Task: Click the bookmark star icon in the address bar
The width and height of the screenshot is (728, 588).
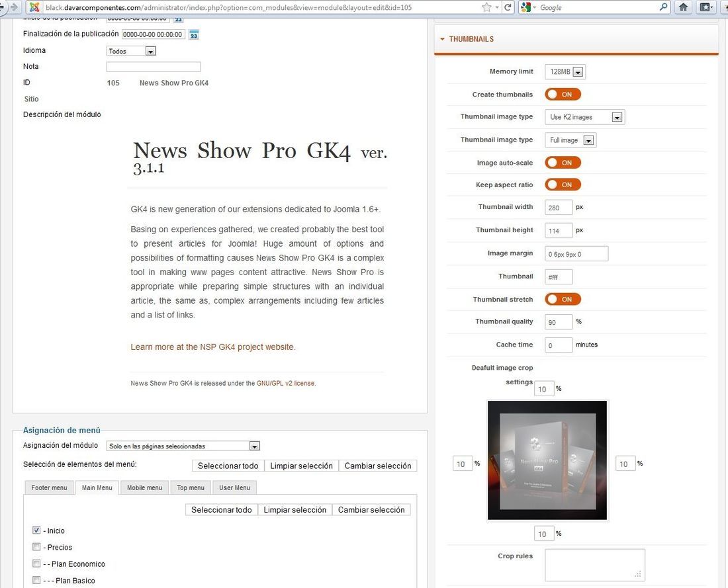Action: pos(486,7)
